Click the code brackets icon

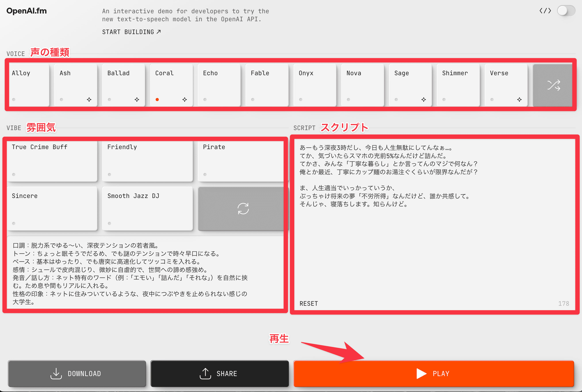coord(545,11)
